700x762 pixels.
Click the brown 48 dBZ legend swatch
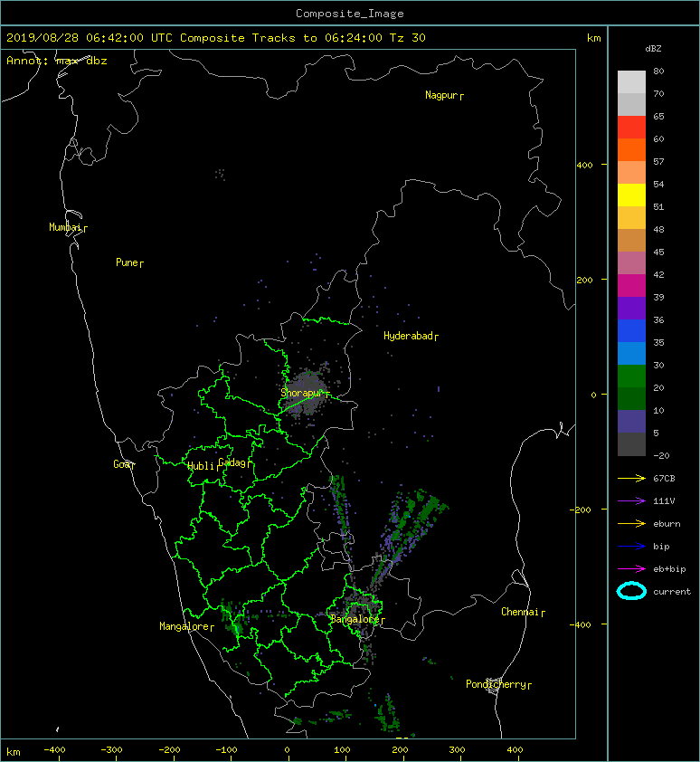pyautogui.click(x=631, y=240)
